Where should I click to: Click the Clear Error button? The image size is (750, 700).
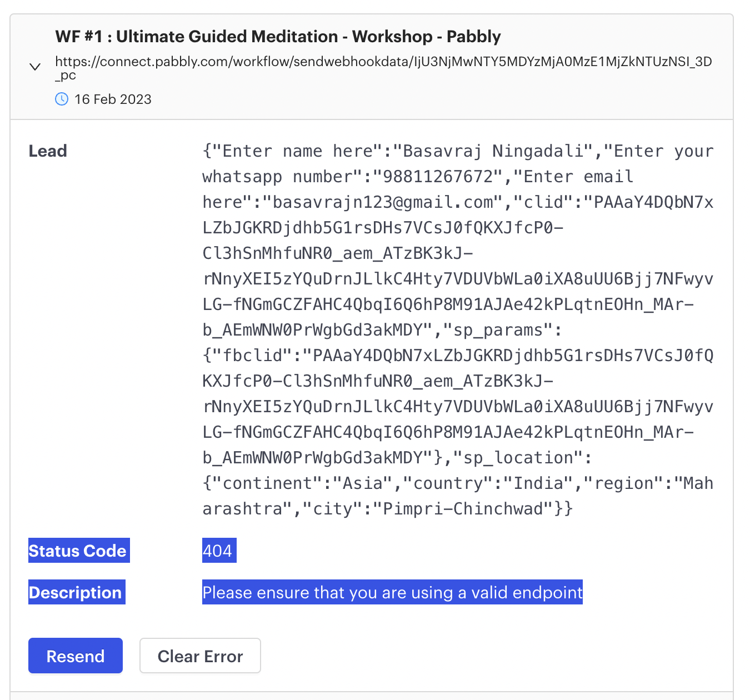click(200, 656)
